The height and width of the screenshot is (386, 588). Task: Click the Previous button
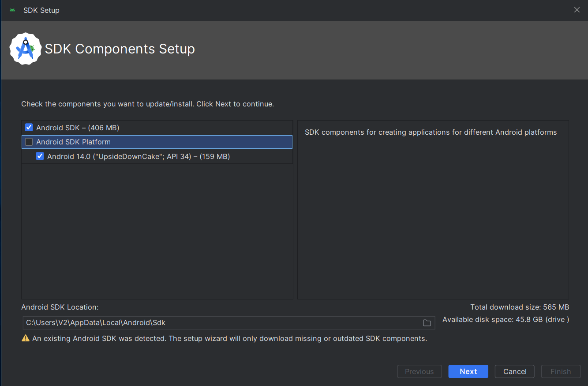(419, 371)
